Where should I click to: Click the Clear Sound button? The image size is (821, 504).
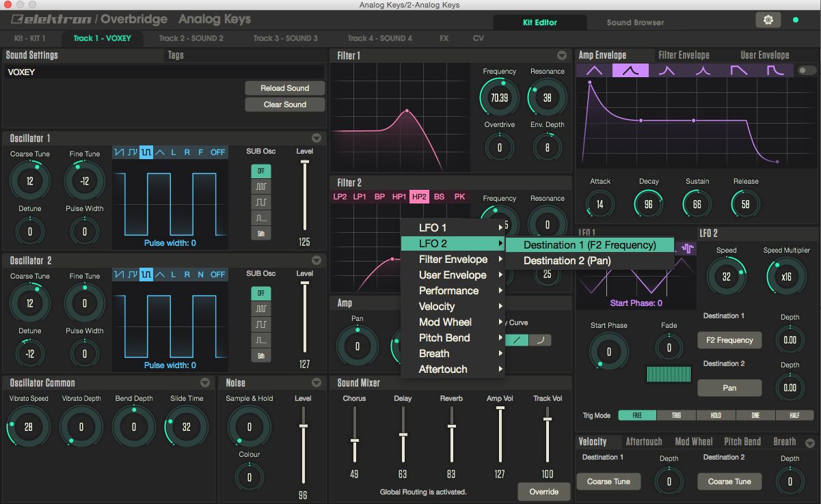click(x=285, y=104)
